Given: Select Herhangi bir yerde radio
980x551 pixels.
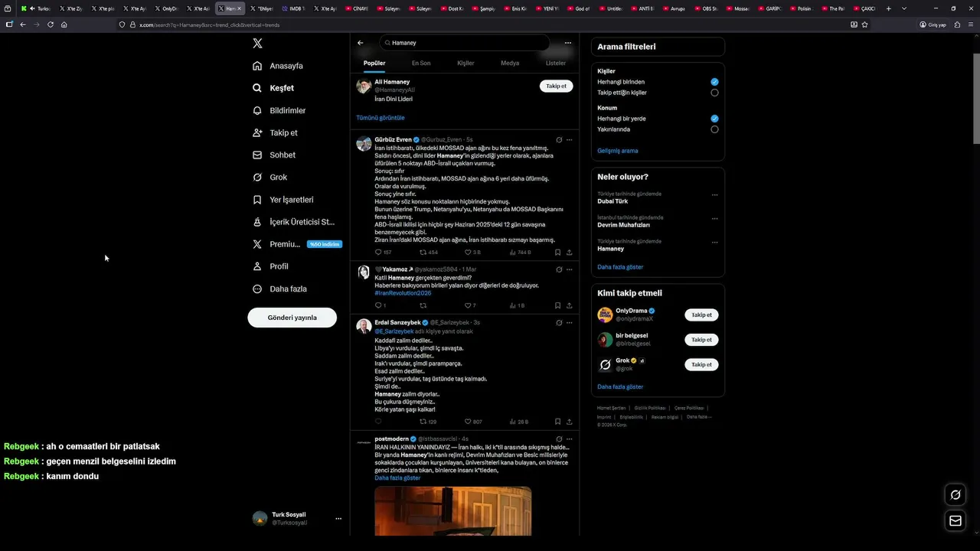Looking at the screenshot, I should (x=714, y=119).
